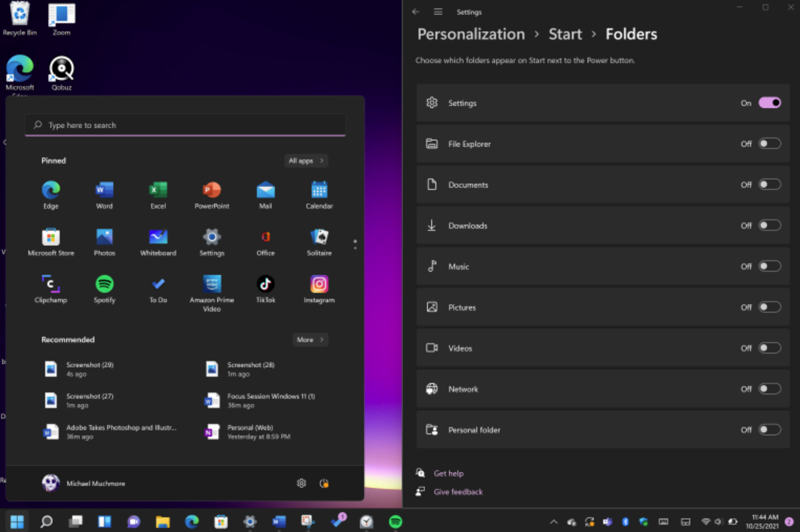The image size is (800, 532).
Task: Open Adobe Takes Photoshop recommended document
Action: pyautogui.click(x=110, y=432)
